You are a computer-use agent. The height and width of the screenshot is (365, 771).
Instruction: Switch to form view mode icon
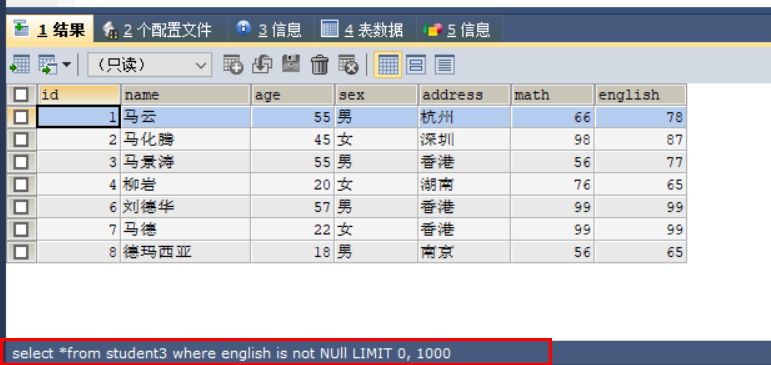pos(416,64)
